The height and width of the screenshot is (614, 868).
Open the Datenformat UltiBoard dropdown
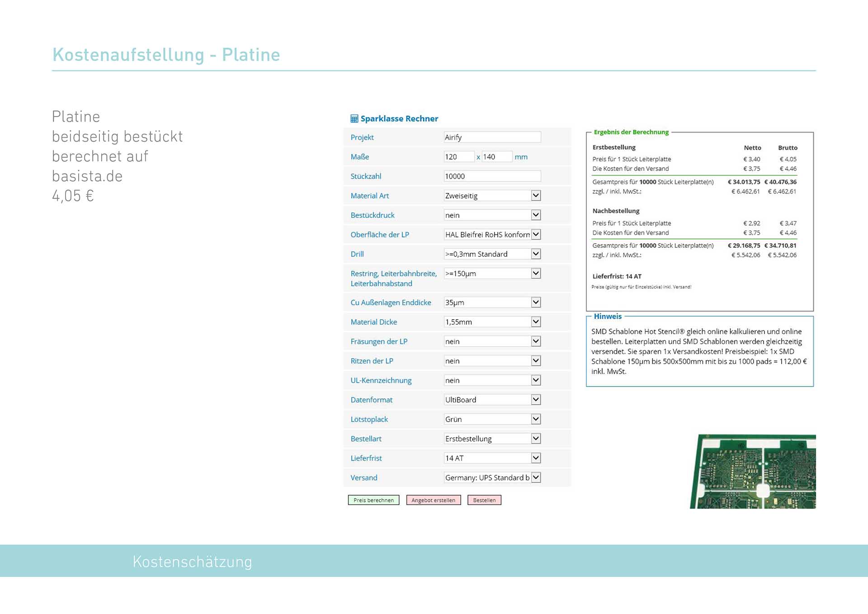[536, 400]
